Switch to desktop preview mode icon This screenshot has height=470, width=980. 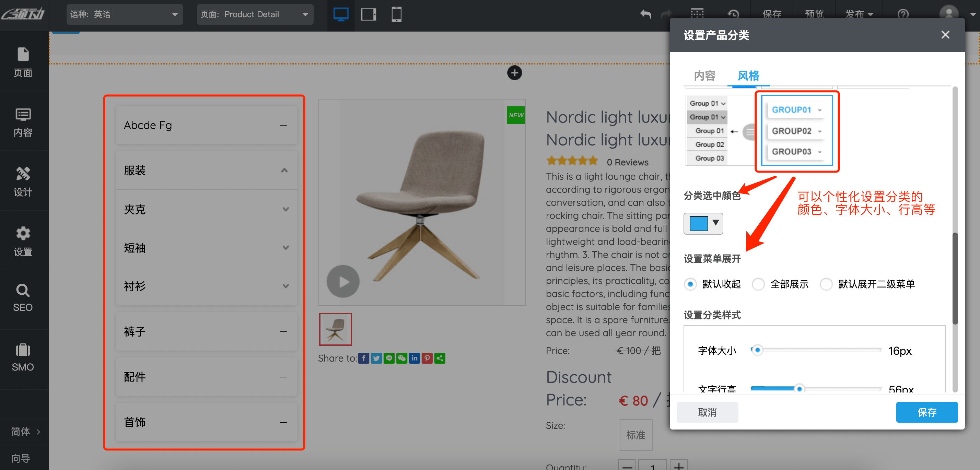coord(340,15)
